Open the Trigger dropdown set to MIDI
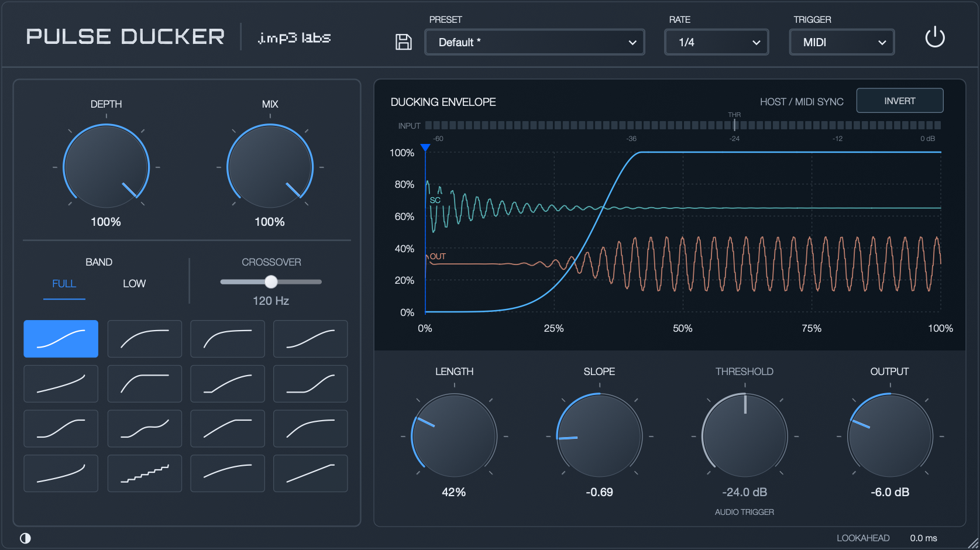This screenshot has width=980, height=550. (x=842, y=42)
